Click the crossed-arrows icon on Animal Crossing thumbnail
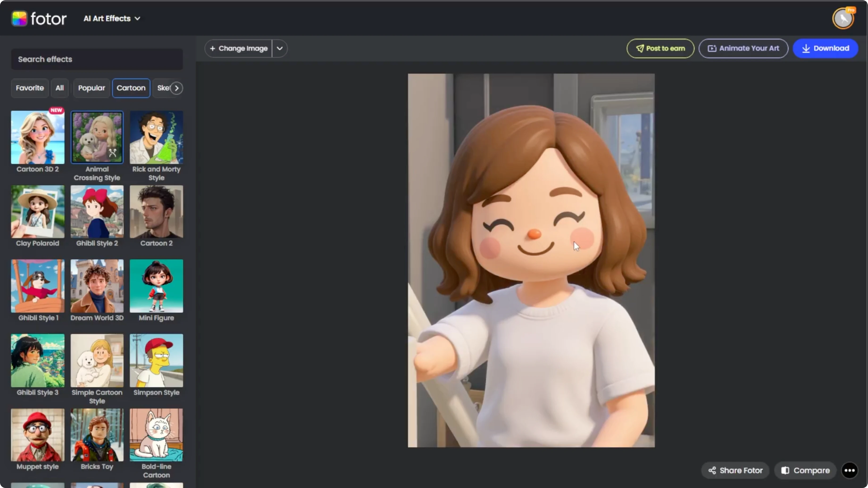This screenshot has height=488, width=868. pyautogui.click(x=113, y=153)
